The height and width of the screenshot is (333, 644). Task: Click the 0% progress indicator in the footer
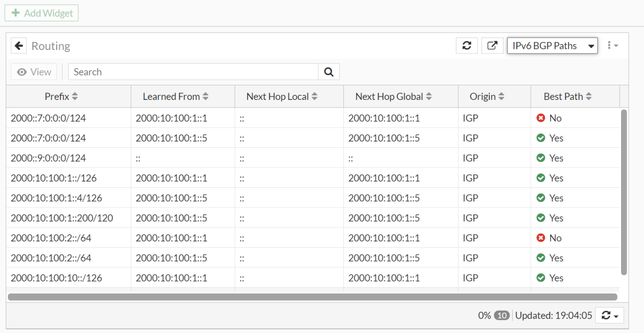click(x=485, y=315)
